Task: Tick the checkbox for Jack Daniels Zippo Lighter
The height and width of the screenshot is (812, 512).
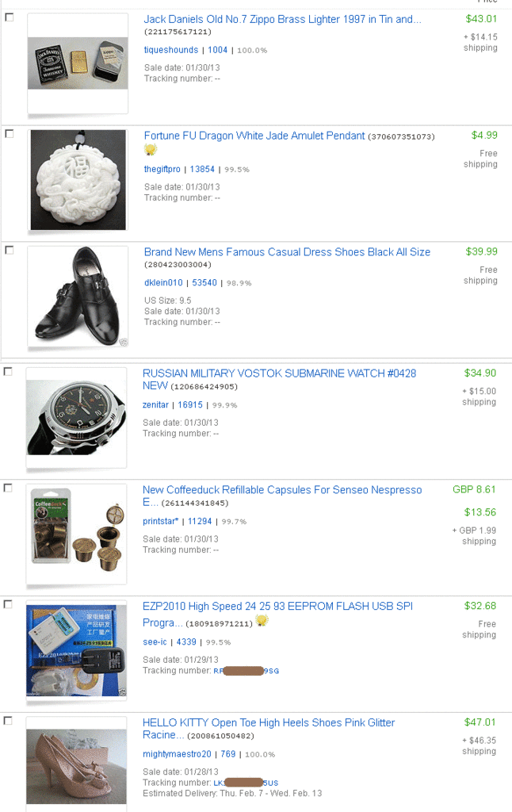Action: point(10,17)
